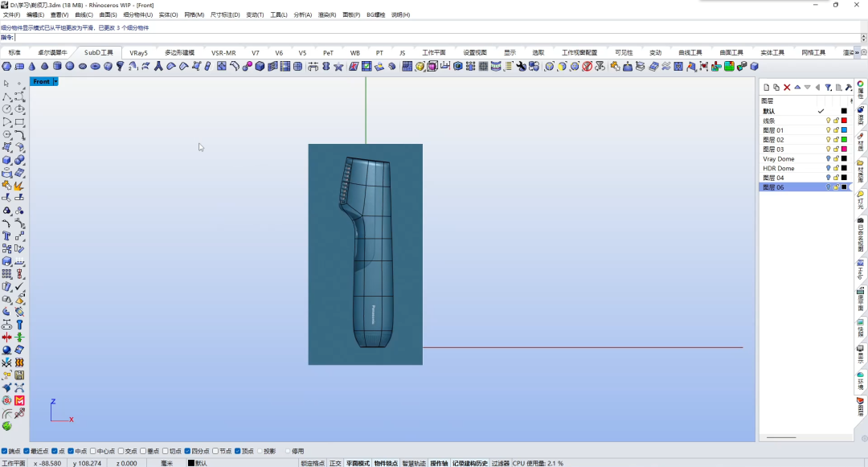Show the Vray Dome layer via its bulb

(828, 159)
